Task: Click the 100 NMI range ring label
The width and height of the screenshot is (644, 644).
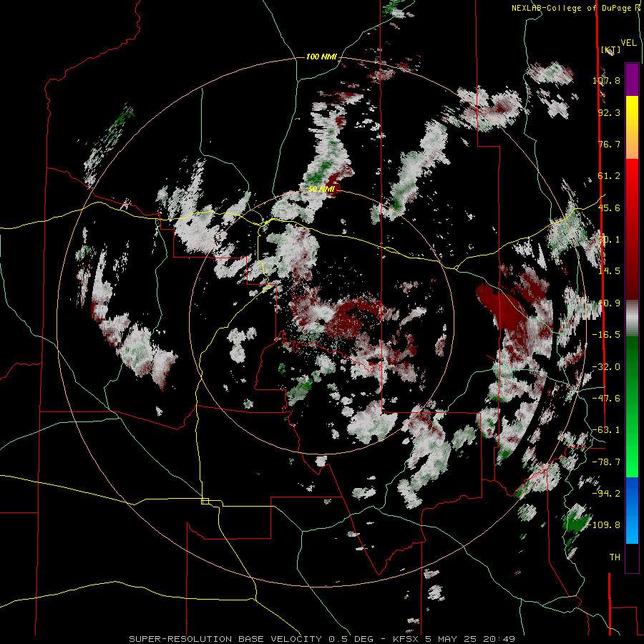Action: coord(321,57)
